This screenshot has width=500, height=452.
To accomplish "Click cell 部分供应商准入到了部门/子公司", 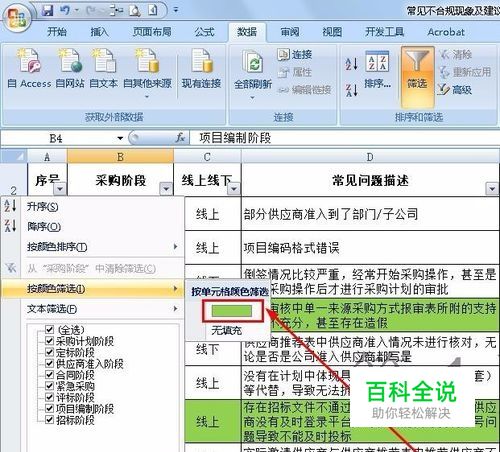I will (x=371, y=214).
